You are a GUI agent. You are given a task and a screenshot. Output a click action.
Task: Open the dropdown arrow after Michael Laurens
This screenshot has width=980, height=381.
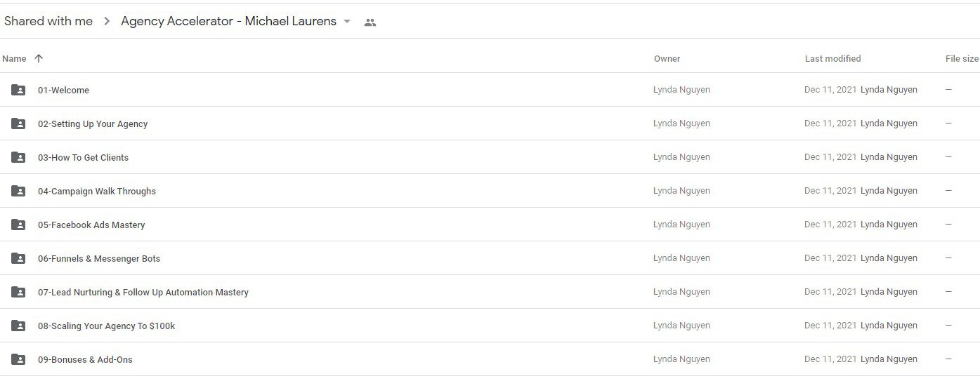(347, 22)
